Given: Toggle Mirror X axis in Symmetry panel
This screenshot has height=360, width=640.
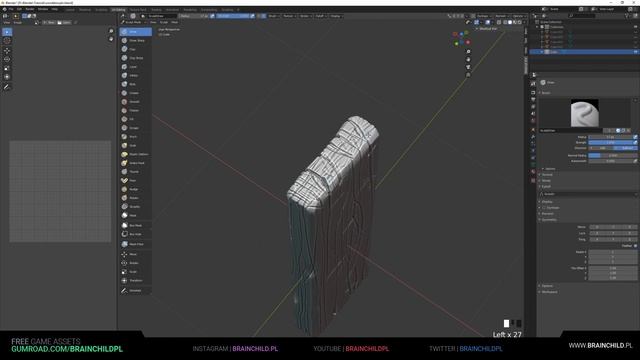Looking at the screenshot, I should (597, 227).
